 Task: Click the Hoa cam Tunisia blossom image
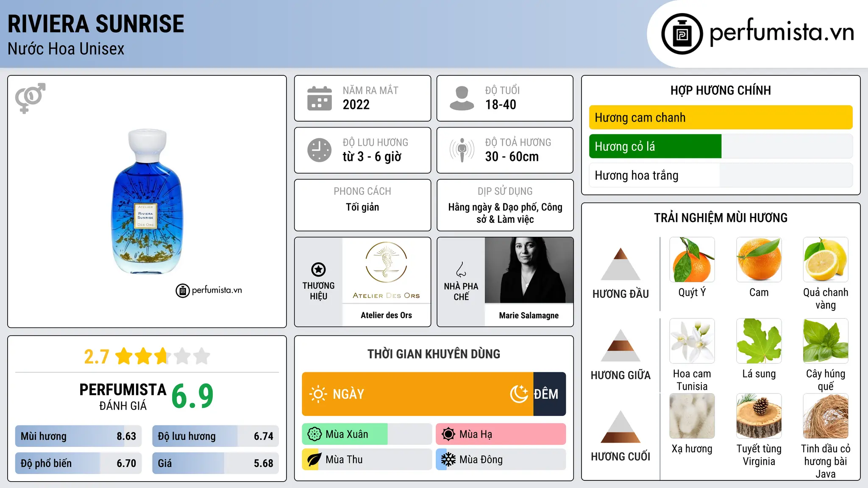692,341
